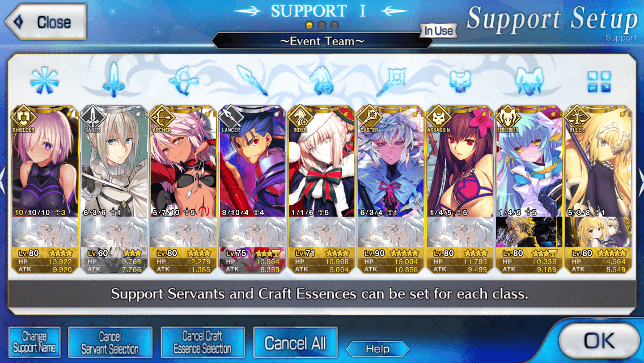Click Cancel Servant Selection button
This screenshot has height=363, width=644.
point(110,342)
